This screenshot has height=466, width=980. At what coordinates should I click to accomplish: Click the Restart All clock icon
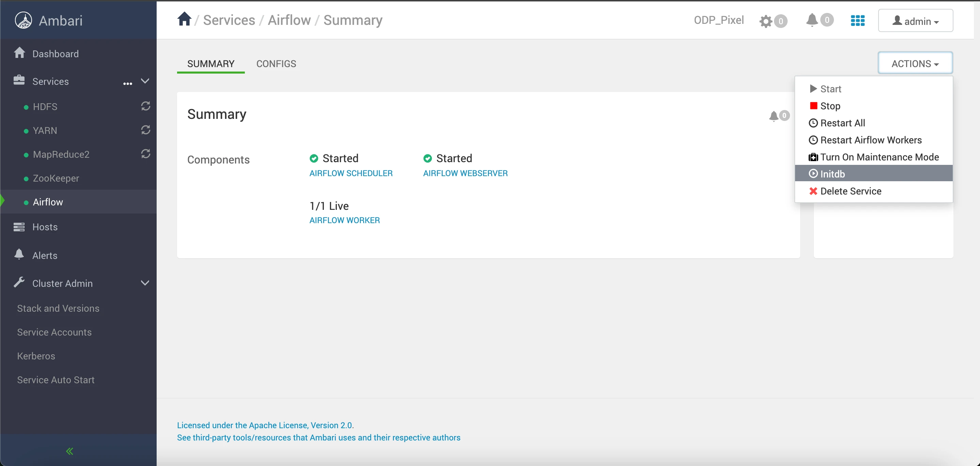click(x=813, y=123)
